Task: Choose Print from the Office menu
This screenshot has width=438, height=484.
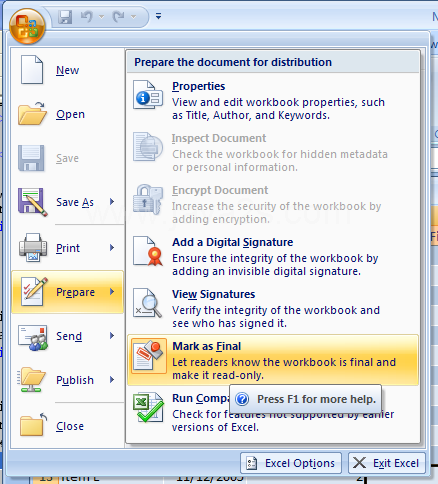Action: [68, 248]
